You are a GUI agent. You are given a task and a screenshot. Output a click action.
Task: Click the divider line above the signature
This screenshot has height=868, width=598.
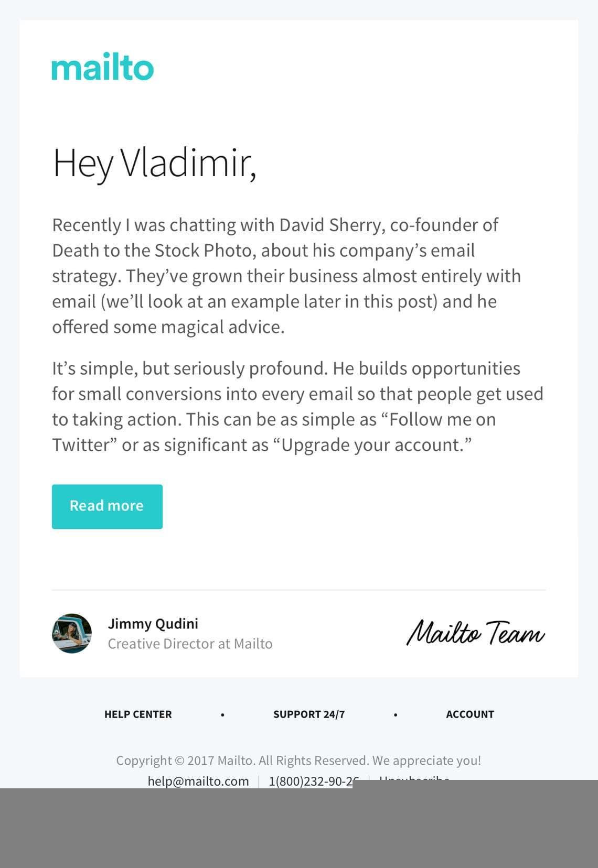click(298, 590)
